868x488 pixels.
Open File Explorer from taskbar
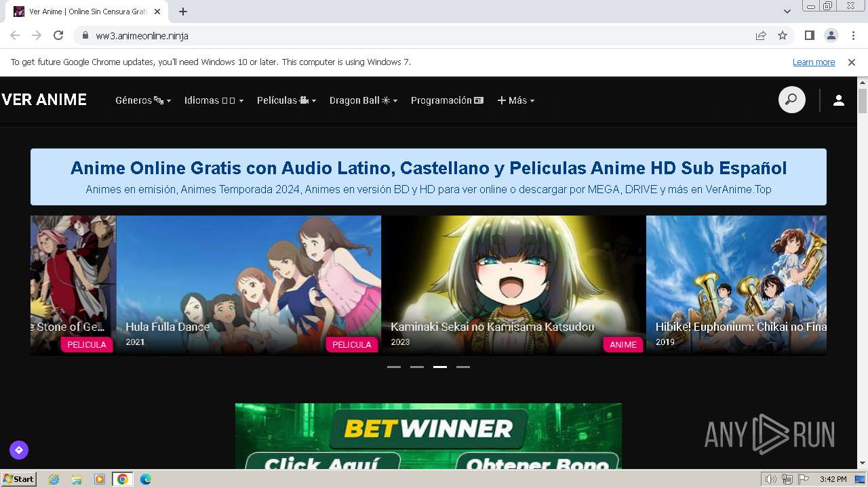pyautogui.click(x=77, y=479)
